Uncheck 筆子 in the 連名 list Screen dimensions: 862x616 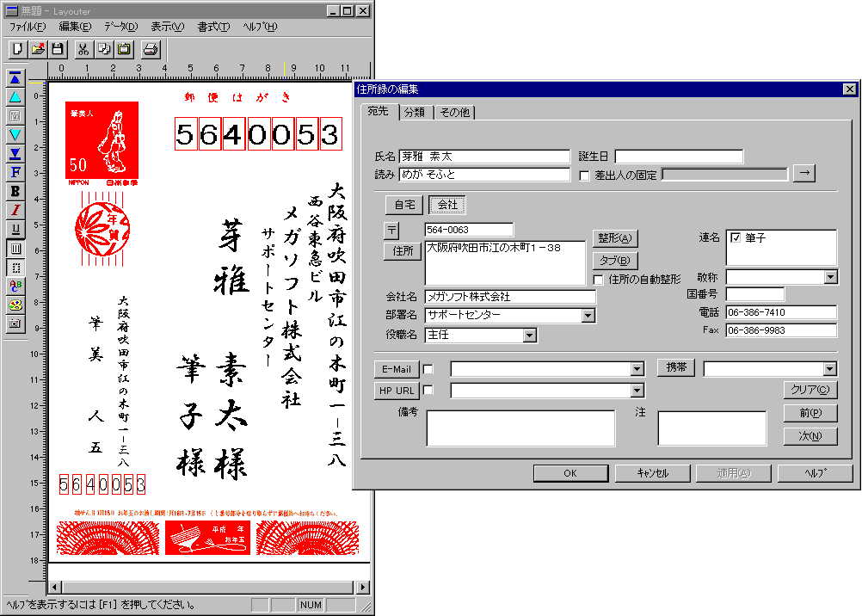(x=736, y=237)
